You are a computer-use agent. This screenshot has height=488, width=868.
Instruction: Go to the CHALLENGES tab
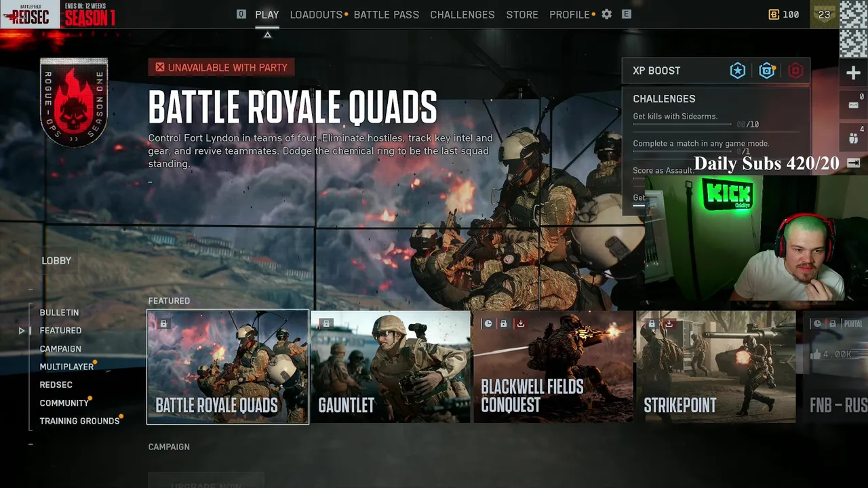coord(462,14)
